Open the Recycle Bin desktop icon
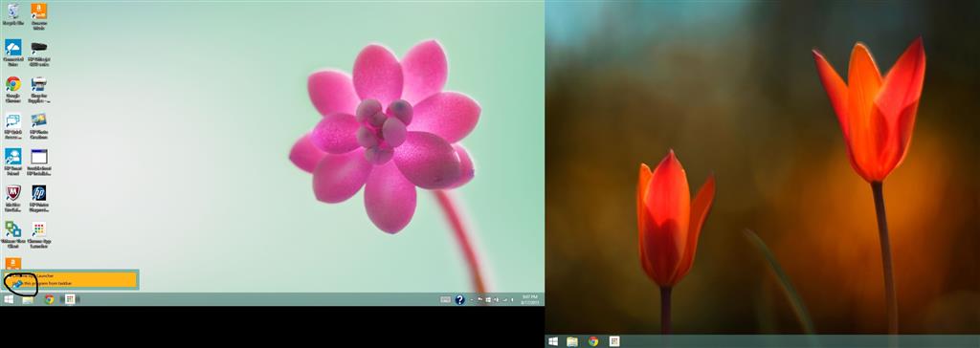This screenshot has width=980, height=348. coord(13,13)
